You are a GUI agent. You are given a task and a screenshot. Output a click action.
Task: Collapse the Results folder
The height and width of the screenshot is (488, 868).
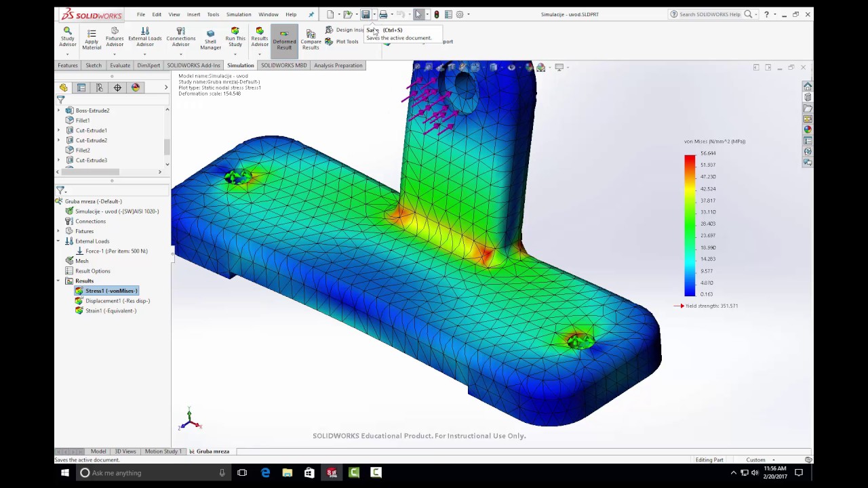(58, 281)
